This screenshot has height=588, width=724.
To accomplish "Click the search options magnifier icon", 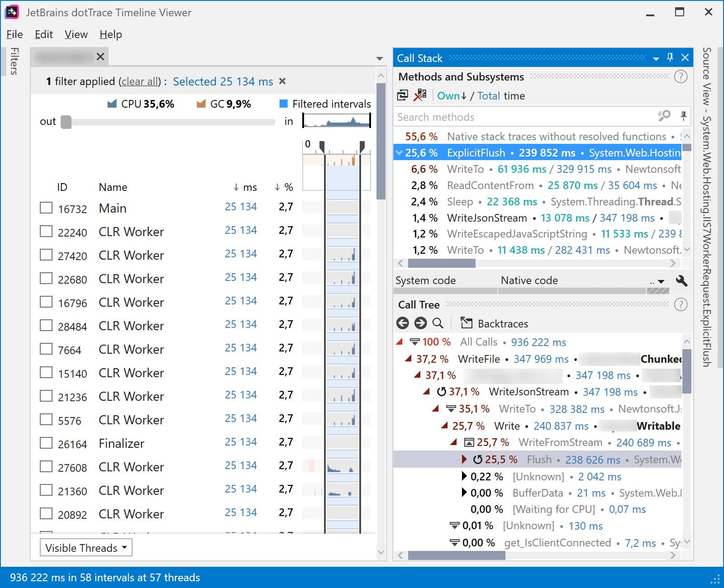I will [664, 116].
